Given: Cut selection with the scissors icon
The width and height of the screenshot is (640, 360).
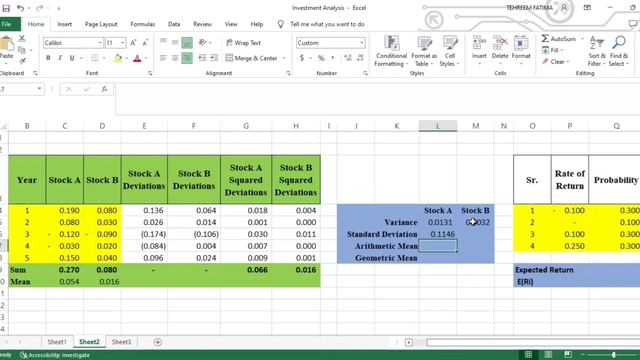Looking at the screenshot, I should tap(22, 38).
